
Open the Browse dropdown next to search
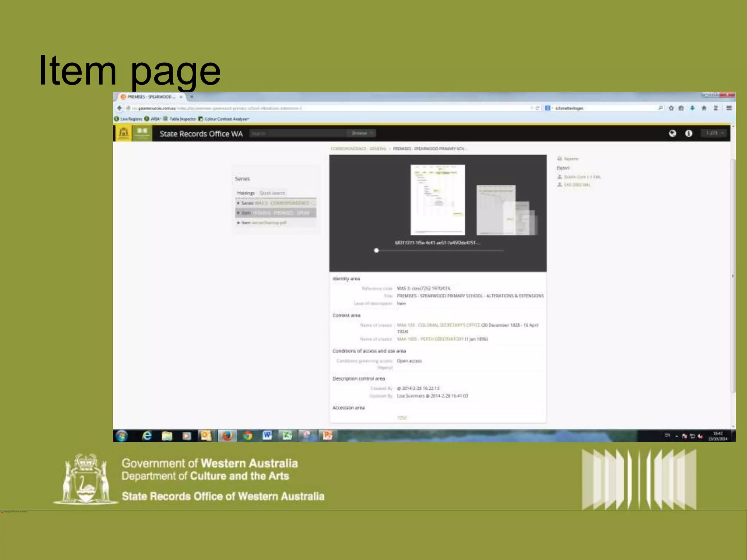361,133
